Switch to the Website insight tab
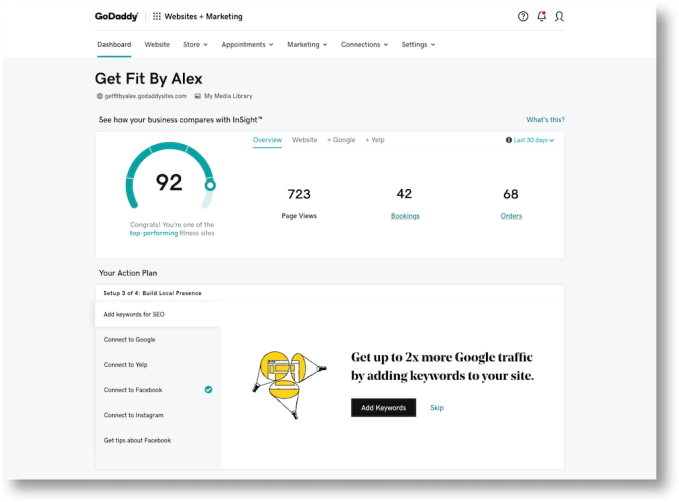The image size is (679, 502). click(304, 140)
